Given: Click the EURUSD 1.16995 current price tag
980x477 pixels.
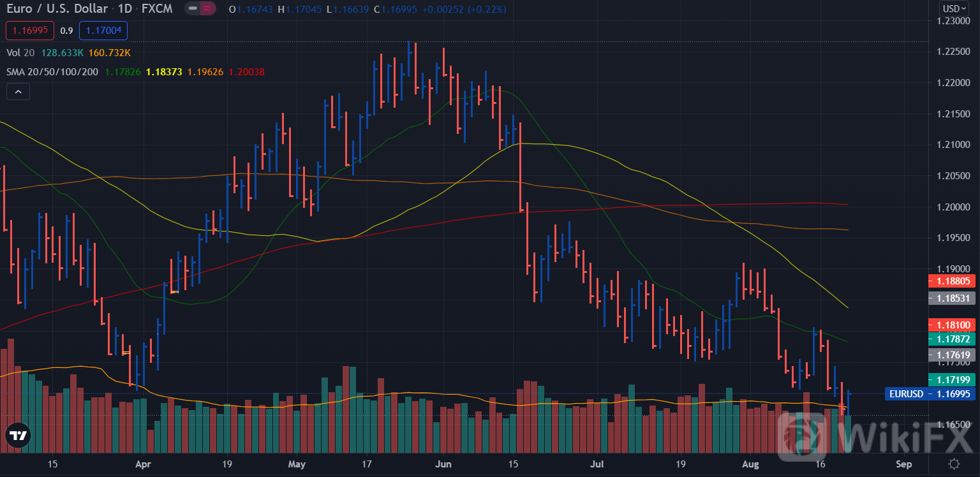Looking at the screenshot, I should tap(931, 394).
